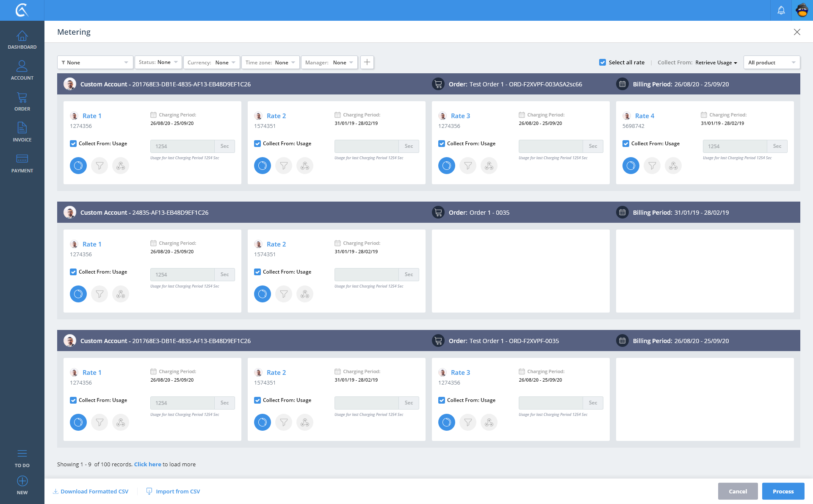Toggle Collect From Usage on Rate 3 first account

(x=442, y=144)
